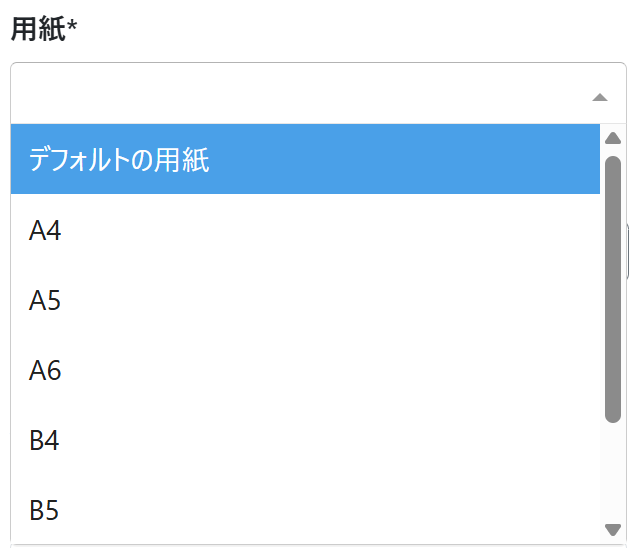Choose A4 from the paper list
Image resolution: width=633 pixels, height=548 pixels.
click(x=305, y=231)
